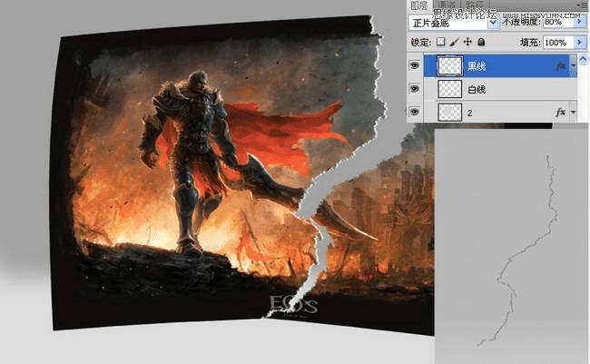Hide layer 2 using eye icon
Screen dimensions: 590x364
(415, 112)
